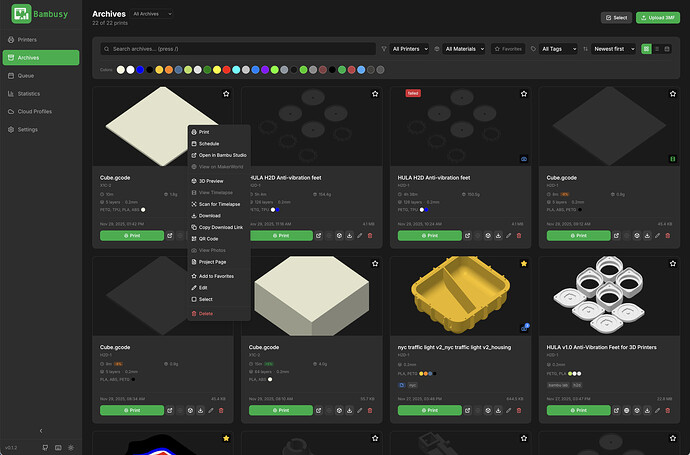Star the failed HULA H2D archive

(x=524, y=94)
